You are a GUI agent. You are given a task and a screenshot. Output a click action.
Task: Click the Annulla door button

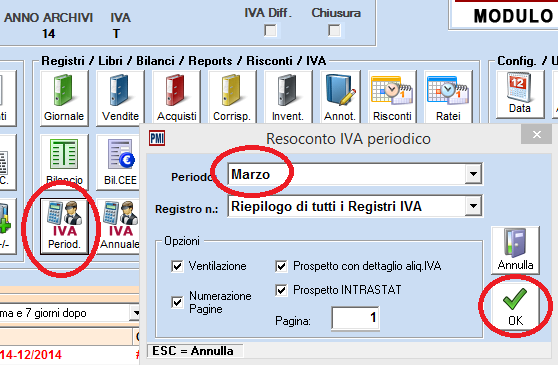coord(515,250)
